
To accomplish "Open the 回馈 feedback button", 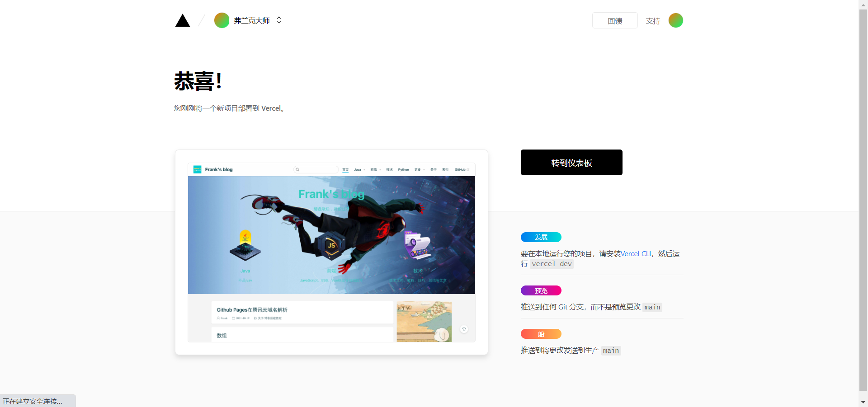I will pos(615,21).
